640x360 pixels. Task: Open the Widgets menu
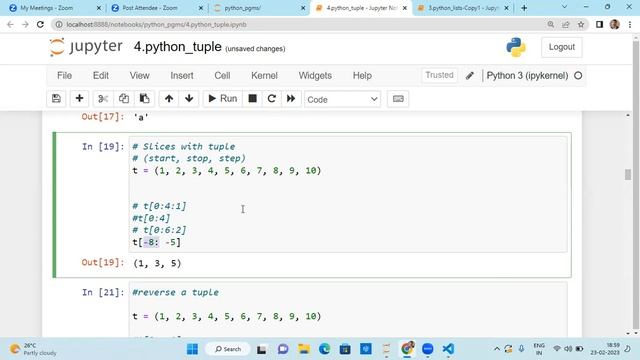(x=315, y=76)
